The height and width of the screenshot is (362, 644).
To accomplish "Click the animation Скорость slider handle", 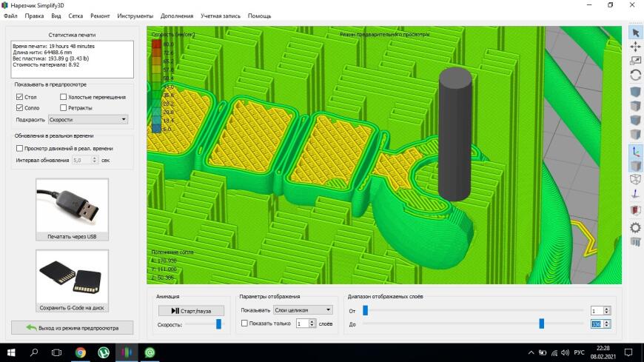I will 218,324.
